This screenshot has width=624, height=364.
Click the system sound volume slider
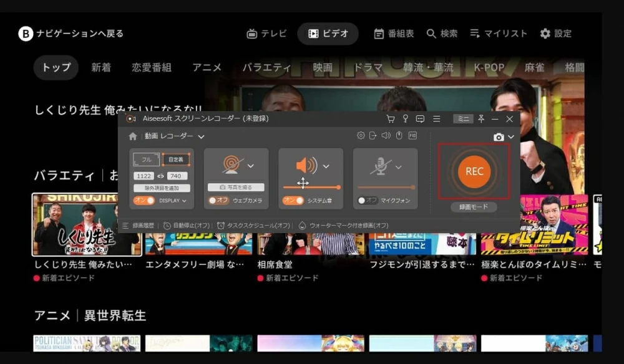(311, 187)
